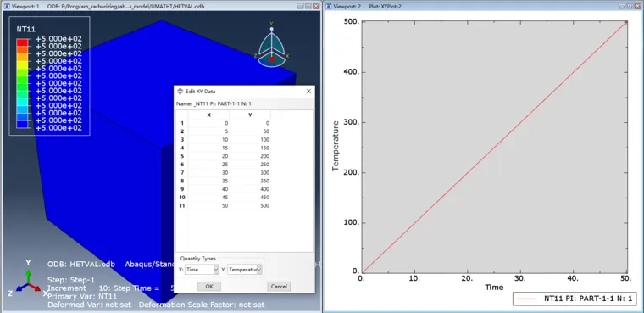
Task: Close Viewport 2 XYPlot window
Action: [638, 6]
